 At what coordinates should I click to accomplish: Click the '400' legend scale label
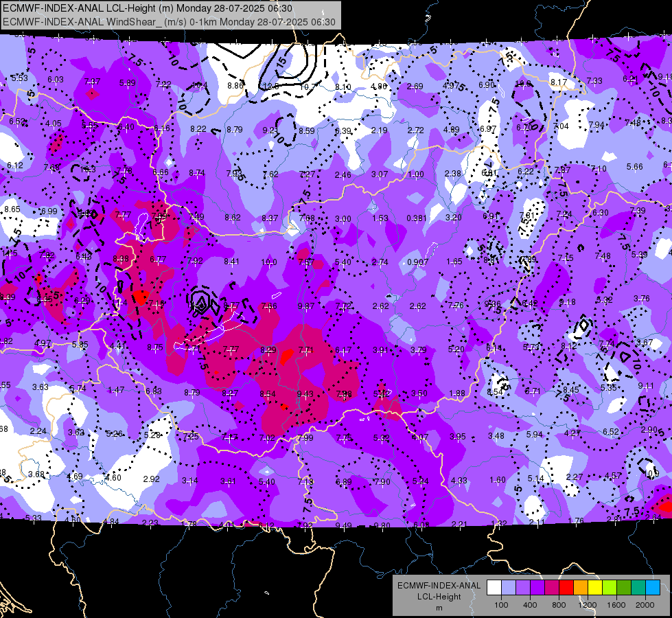(530, 605)
